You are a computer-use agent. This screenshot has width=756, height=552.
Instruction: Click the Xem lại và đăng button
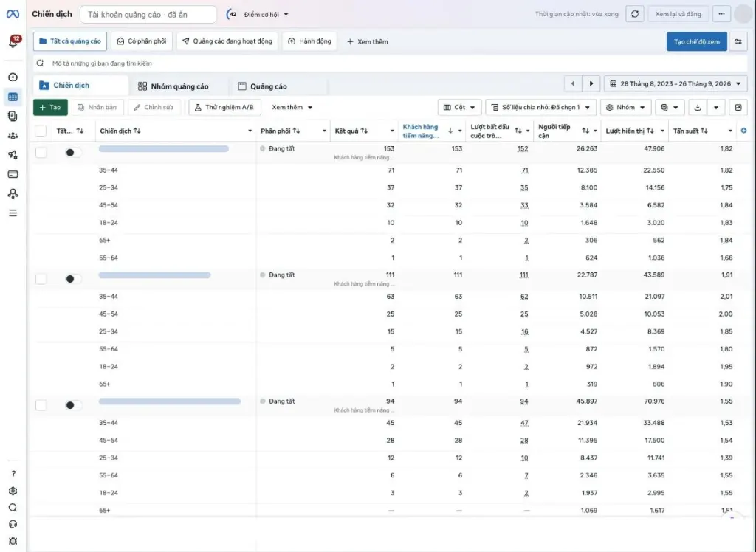point(678,14)
